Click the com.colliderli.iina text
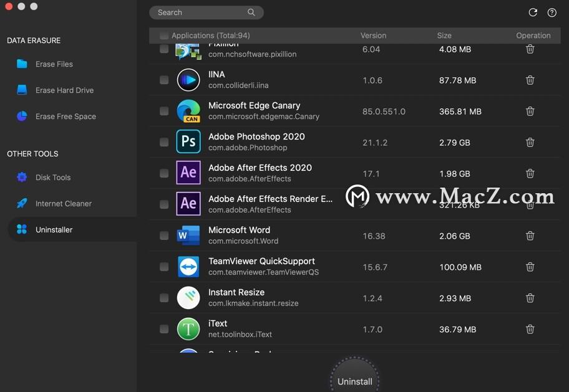Image resolution: width=569 pixels, height=392 pixels. [238, 85]
